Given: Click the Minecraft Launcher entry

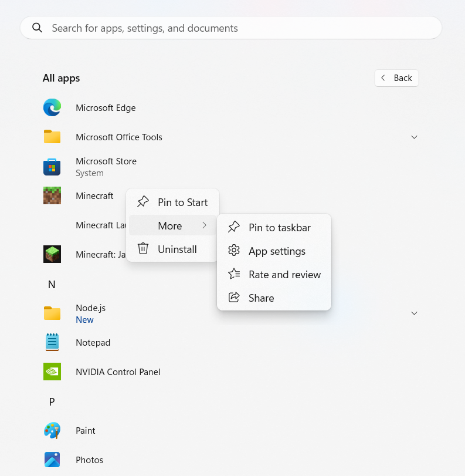Looking at the screenshot, I should coord(101,225).
